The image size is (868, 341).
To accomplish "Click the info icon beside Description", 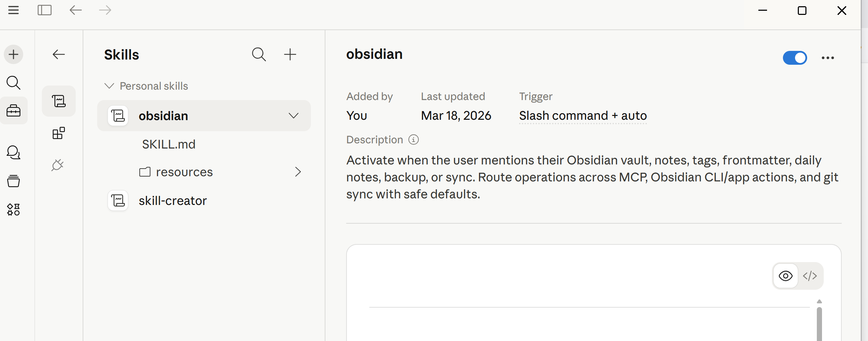I will pyautogui.click(x=414, y=140).
